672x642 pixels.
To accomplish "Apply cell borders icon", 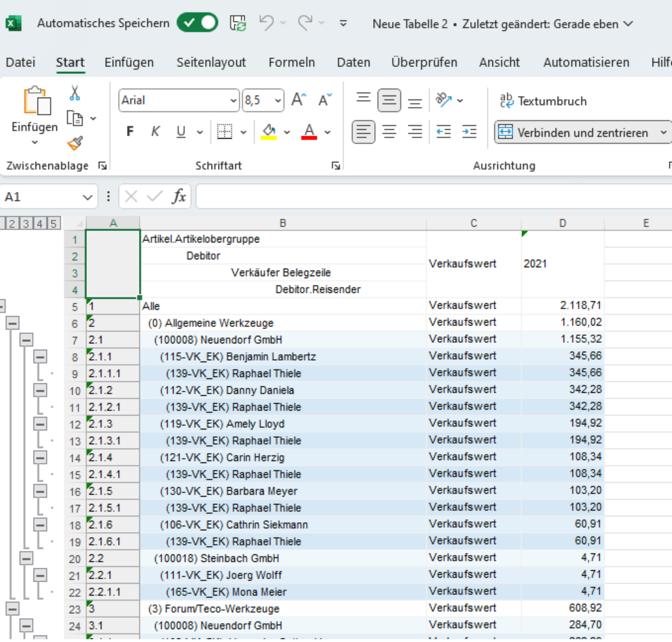I will tap(225, 131).
